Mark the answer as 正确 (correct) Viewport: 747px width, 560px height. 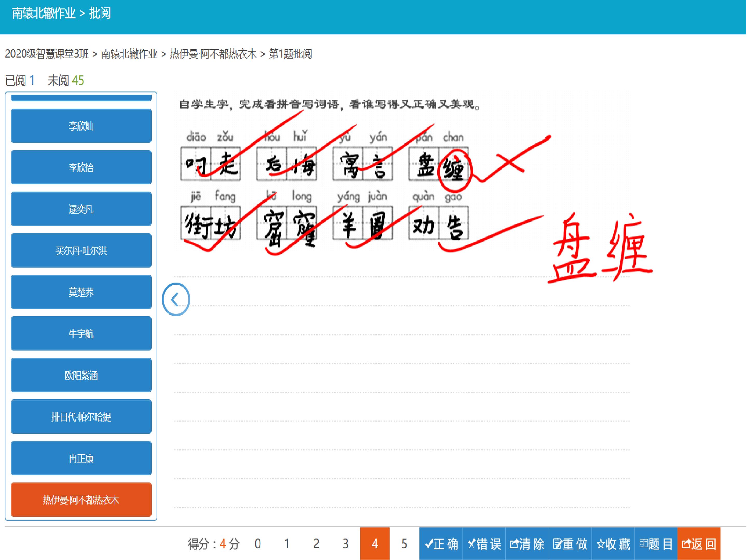tap(441, 544)
